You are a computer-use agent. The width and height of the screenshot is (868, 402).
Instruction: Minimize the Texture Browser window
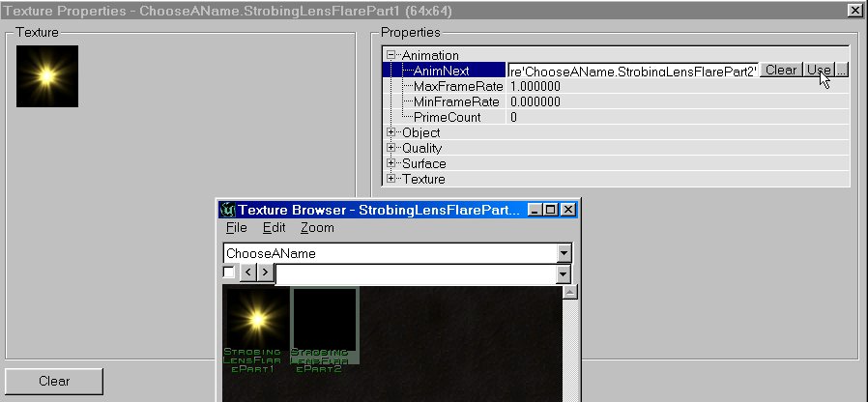[535, 210]
